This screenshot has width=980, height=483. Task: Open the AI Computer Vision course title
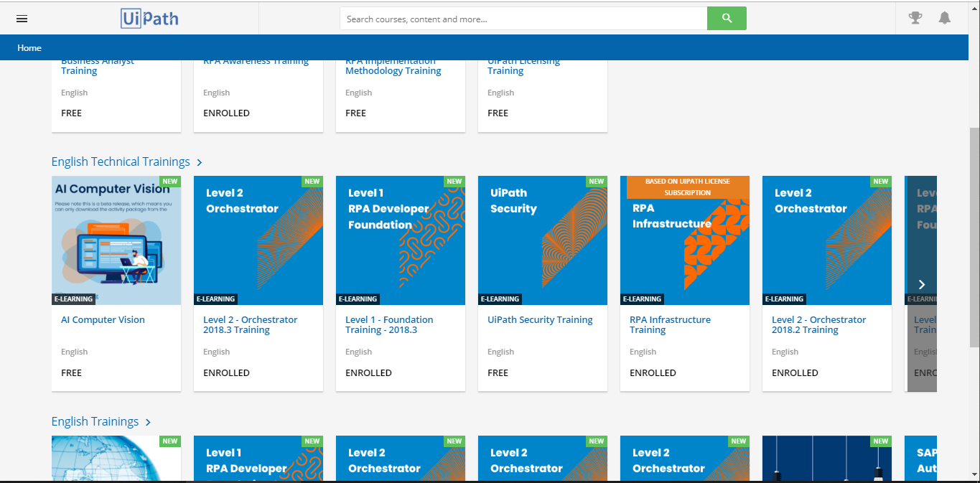(103, 320)
